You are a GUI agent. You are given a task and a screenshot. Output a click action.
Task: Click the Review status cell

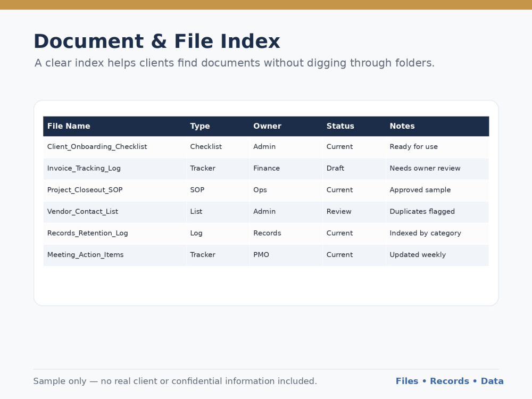click(x=339, y=211)
